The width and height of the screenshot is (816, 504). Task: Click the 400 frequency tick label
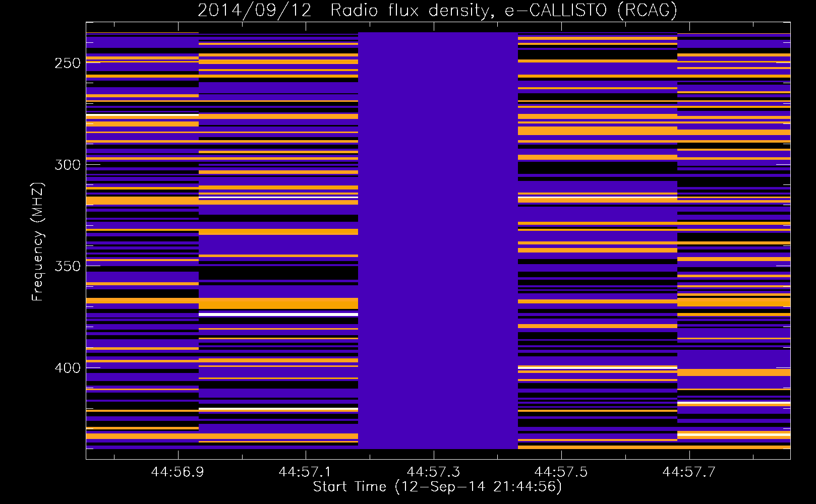click(68, 368)
